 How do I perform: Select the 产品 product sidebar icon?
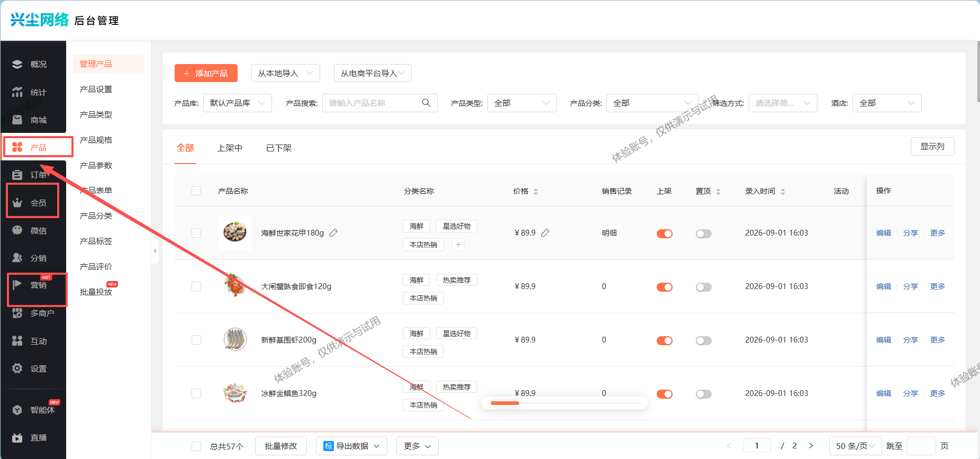pos(17,147)
